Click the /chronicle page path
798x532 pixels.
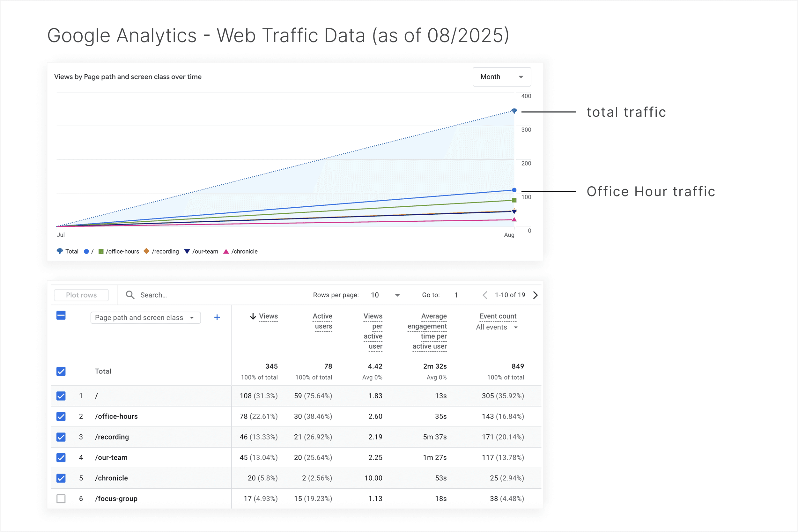[x=112, y=478]
